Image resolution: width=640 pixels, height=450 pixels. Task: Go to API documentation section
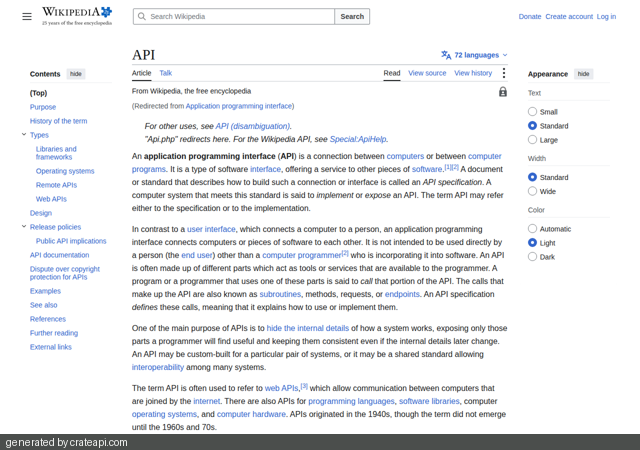coord(60,255)
